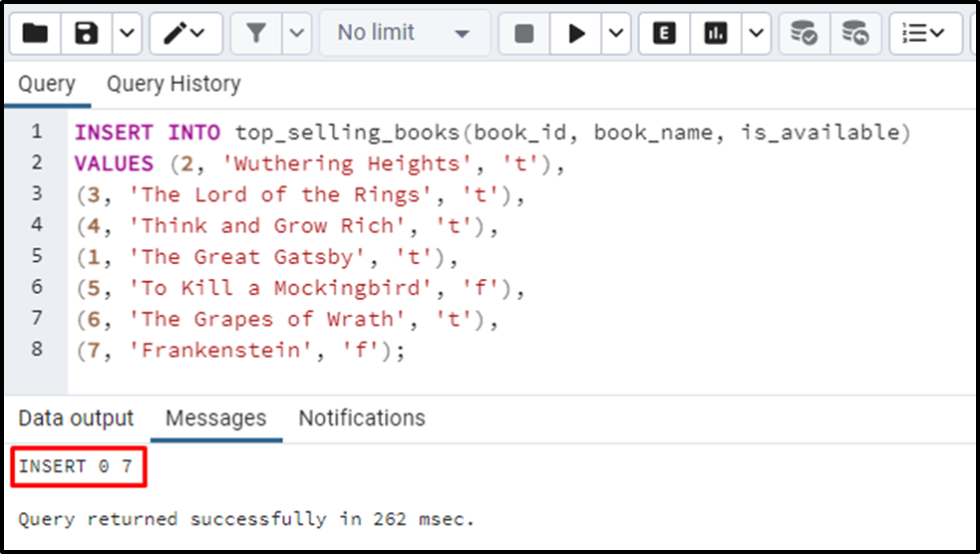Open file with the folder icon

pos(35,33)
